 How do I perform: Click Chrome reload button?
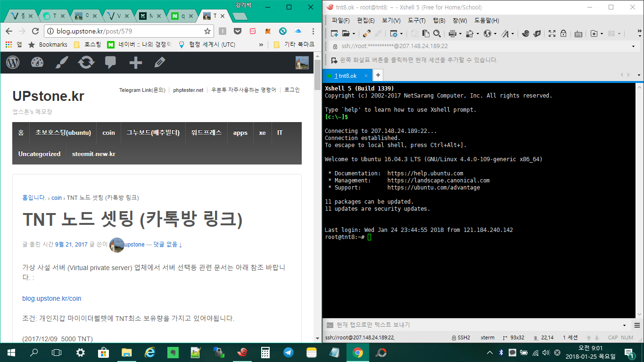pyautogui.click(x=35, y=31)
